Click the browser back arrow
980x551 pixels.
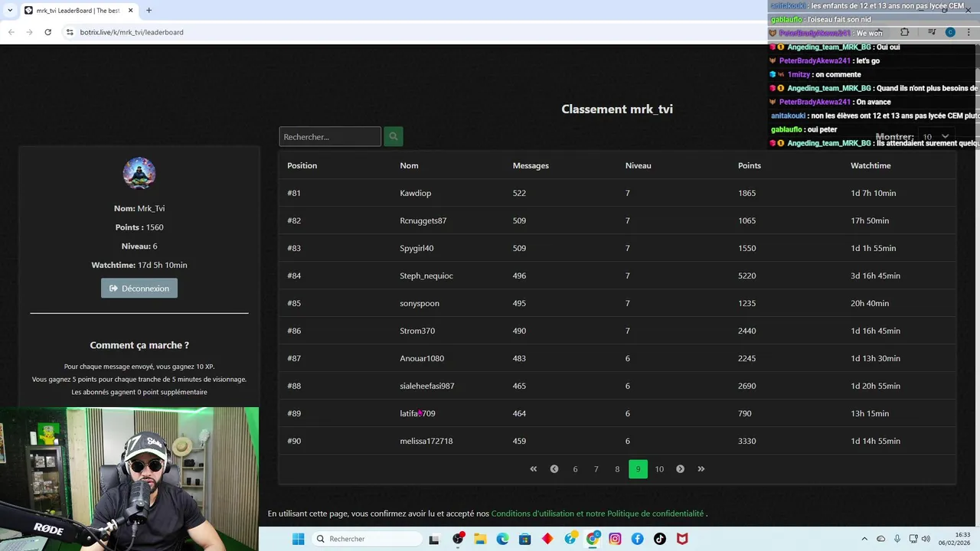tap(11, 32)
